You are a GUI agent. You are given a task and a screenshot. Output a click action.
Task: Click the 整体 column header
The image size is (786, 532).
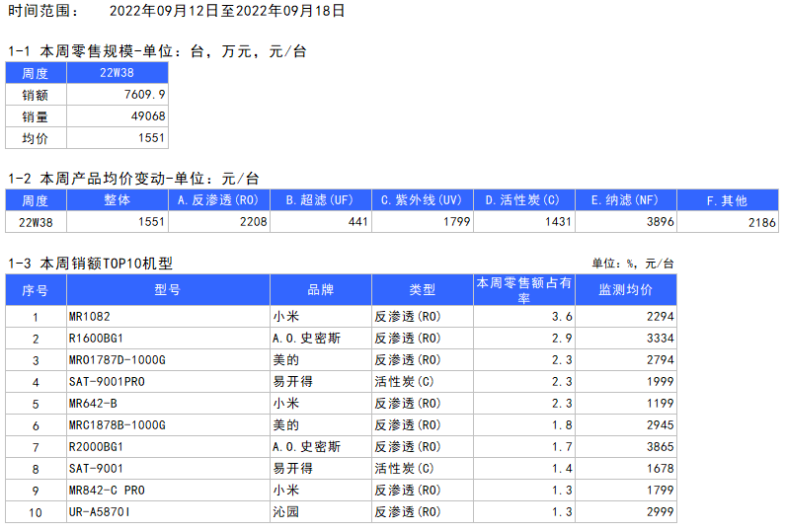coord(117,200)
